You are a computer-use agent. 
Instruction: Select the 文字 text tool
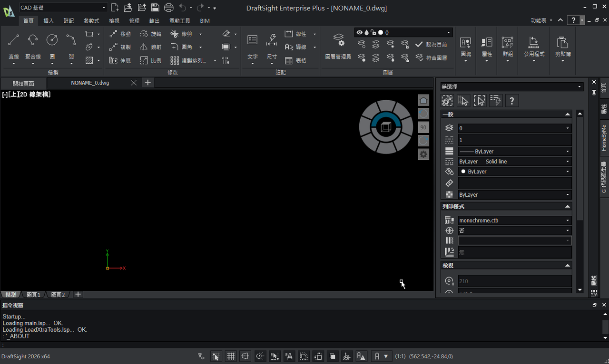coord(253,46)
